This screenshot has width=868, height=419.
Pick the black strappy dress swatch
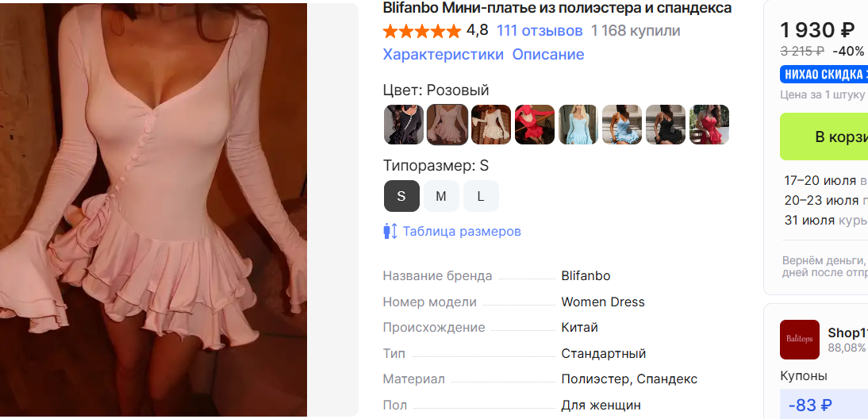[666, 125]
